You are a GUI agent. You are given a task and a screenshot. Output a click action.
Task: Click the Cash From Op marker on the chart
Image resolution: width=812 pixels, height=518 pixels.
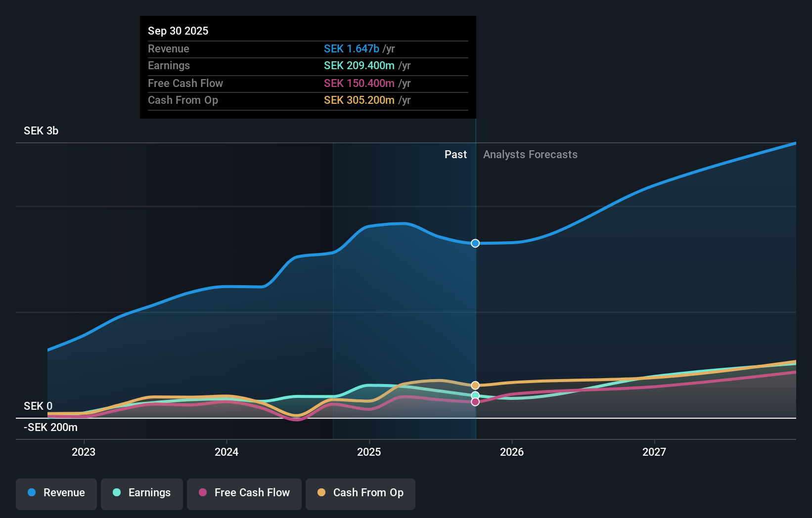[x=475, y=385]
